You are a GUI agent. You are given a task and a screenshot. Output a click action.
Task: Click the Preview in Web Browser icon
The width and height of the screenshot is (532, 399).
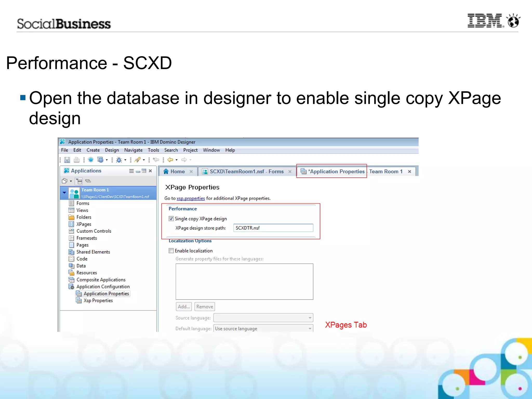(x=100, y=160)
